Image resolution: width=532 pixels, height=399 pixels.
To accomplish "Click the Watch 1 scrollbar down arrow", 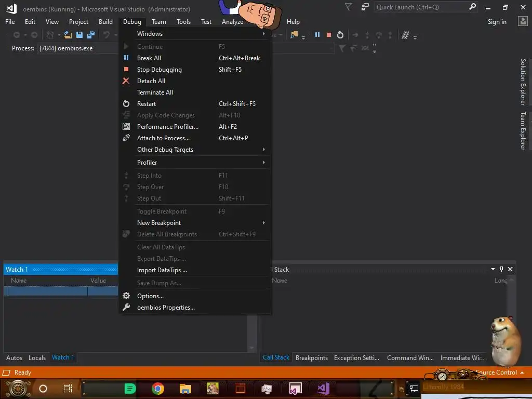I will pyautogui.click(x=252, y=348).
